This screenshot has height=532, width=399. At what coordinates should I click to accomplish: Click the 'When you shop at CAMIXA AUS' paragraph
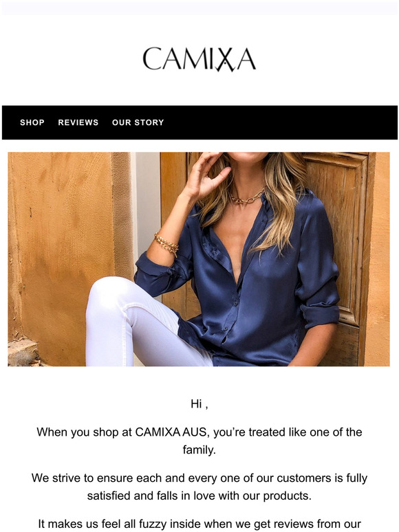(x=199, y=441)
